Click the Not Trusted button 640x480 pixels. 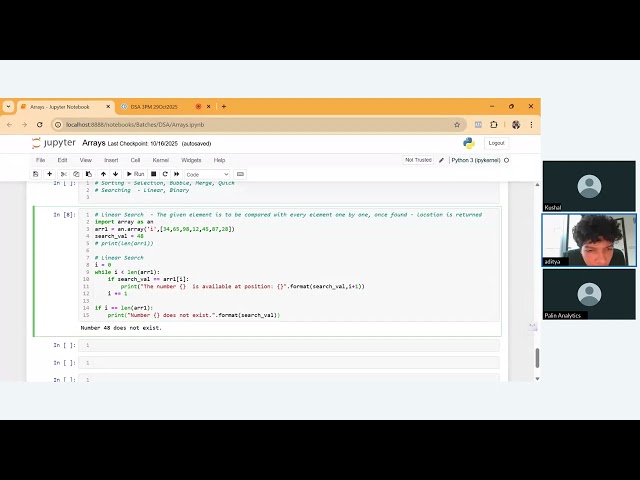pyautogui.click(x=418, y=160)
